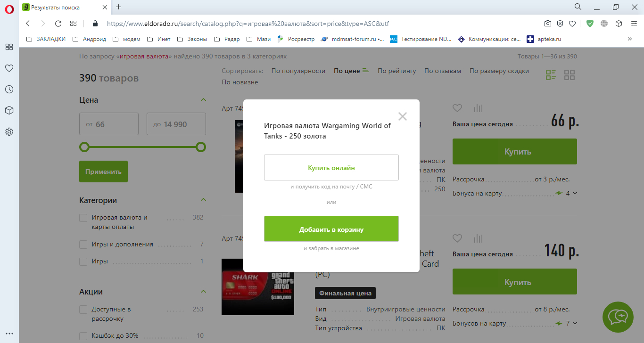Add page to bookmarks via address-bar heart

click(x=572, y=24)
